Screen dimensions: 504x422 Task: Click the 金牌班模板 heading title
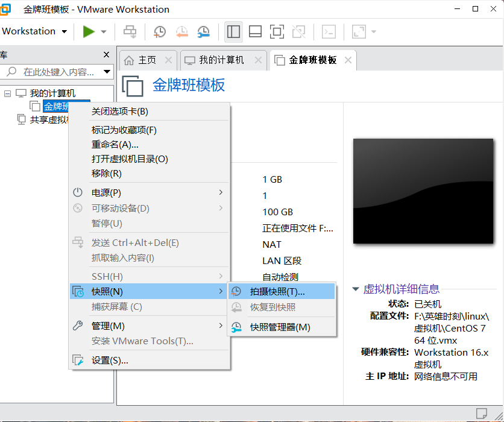pyautogui.click(x=189, y=85)
